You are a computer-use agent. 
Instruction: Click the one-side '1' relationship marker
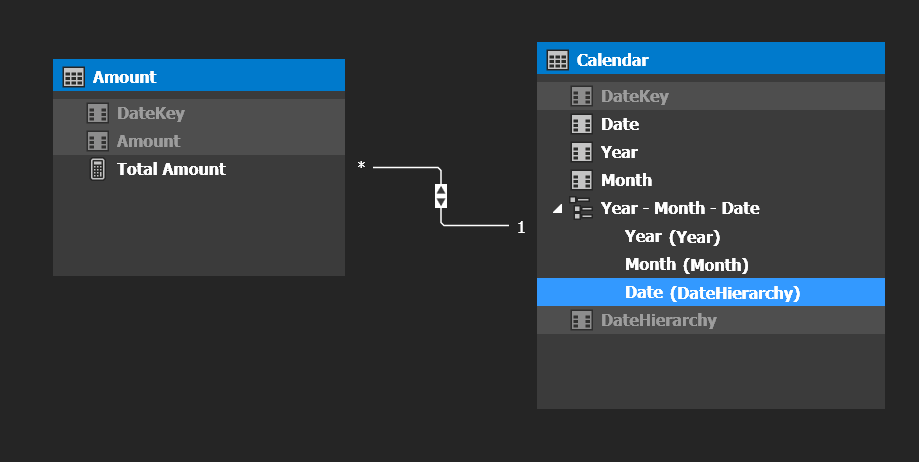(x=521, y=227)
